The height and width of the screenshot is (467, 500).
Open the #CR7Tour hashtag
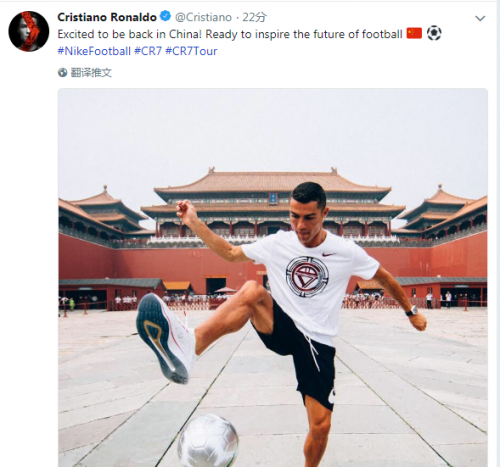[191, 51]
